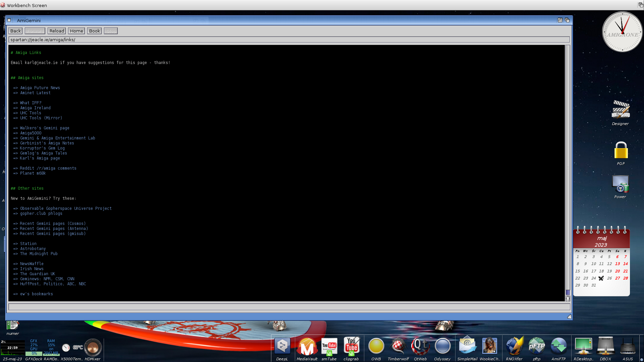Launch WookieChat dock icon
This screenshot has height=362, width=644.
[x=490, y=346]
